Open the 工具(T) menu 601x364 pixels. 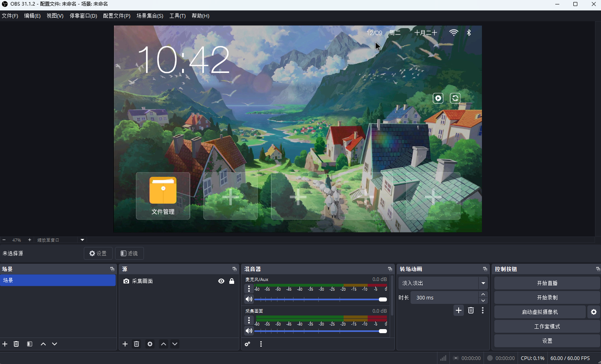point(177,16)
